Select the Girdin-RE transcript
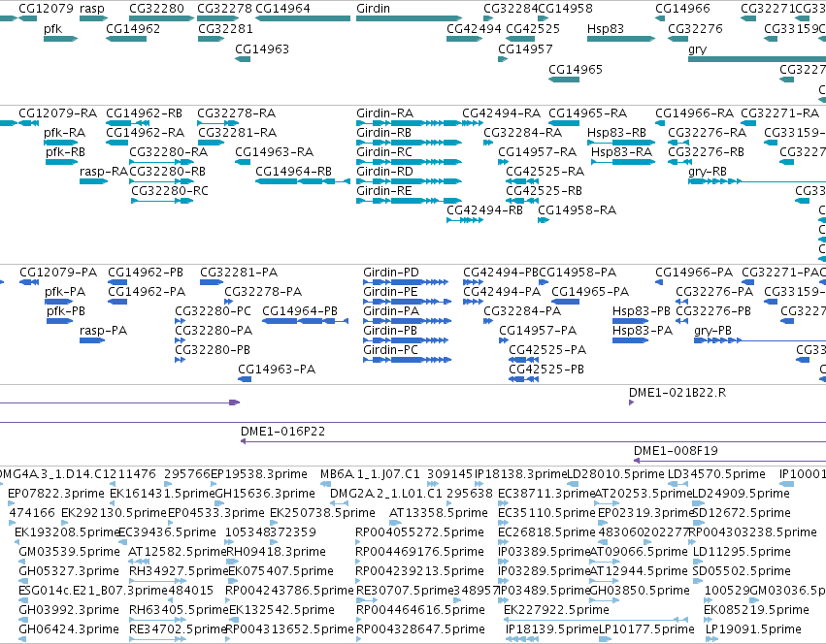This screenshot has height=644, width=826. click(x=410, y=201)
